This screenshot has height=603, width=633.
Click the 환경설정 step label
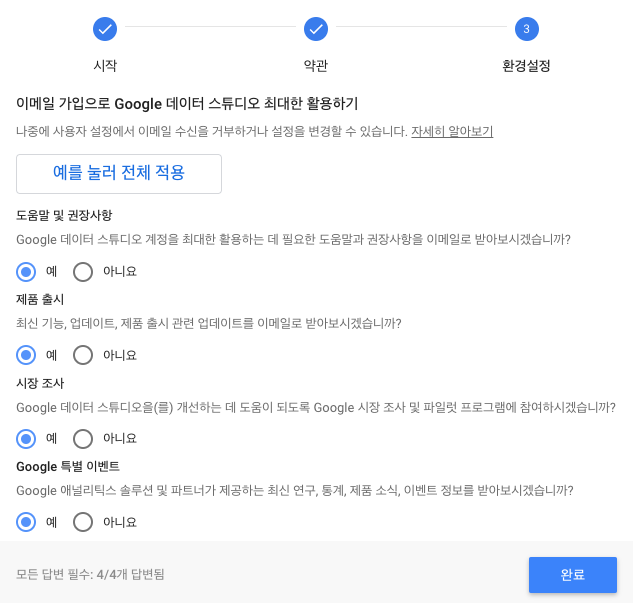coord(526,65)
